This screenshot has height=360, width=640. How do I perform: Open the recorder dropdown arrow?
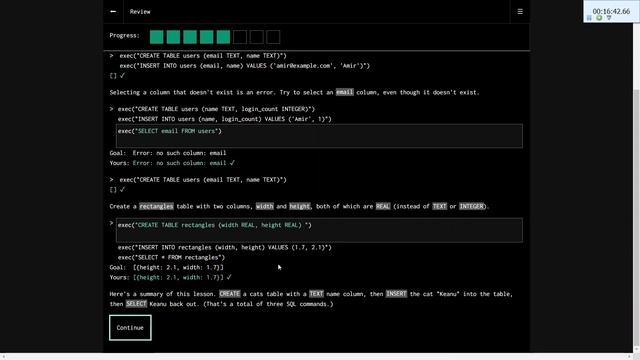coord(609,18)
